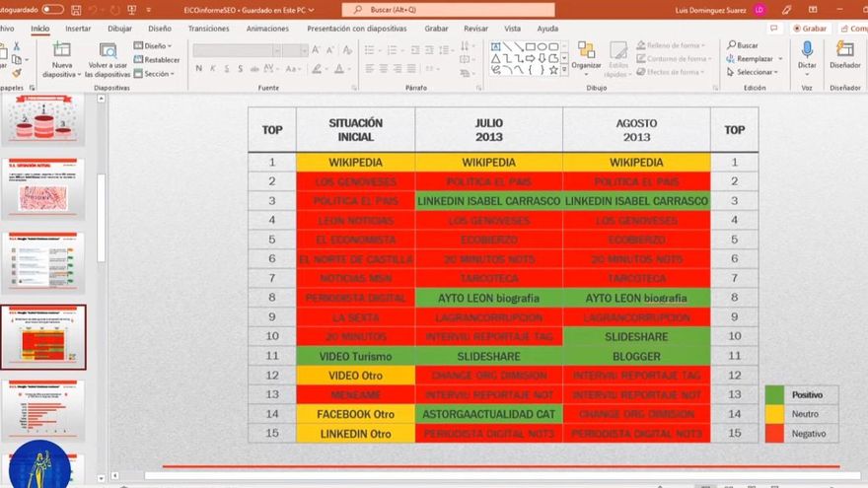Open the Efectos de forma dropdown
Viewport: 868px width, 488px height.
coord(670,72)
